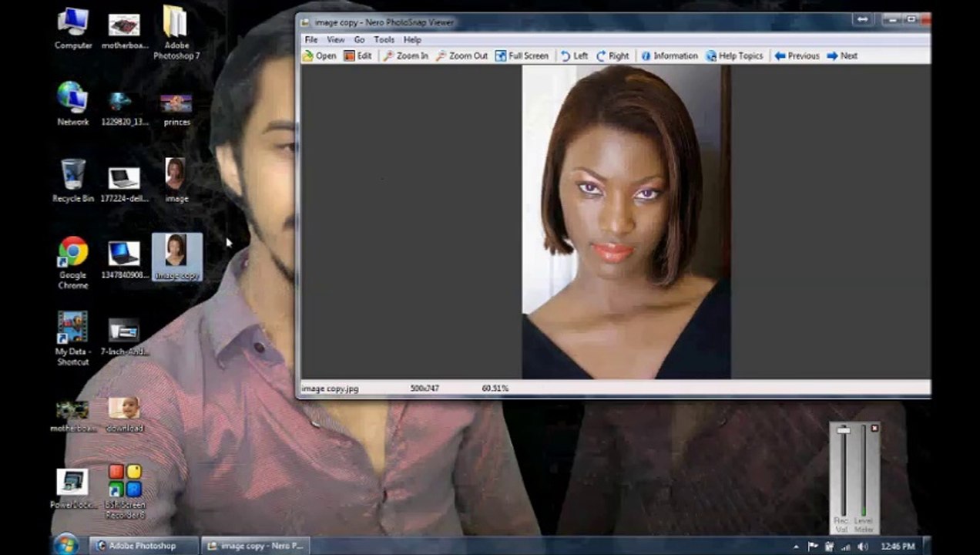Select the BSR Screen Recorder 6 shortcut
980x555 pixels.
click(125, 491)
